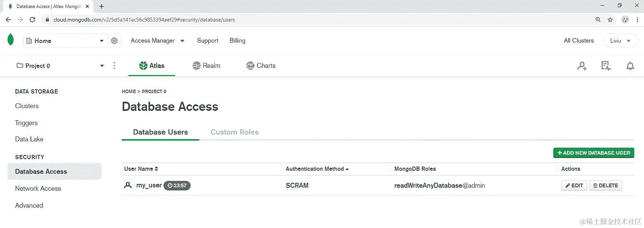Open the alerts bell icon
The width and height of the screenshot is (644, 228).
point(630,66)
